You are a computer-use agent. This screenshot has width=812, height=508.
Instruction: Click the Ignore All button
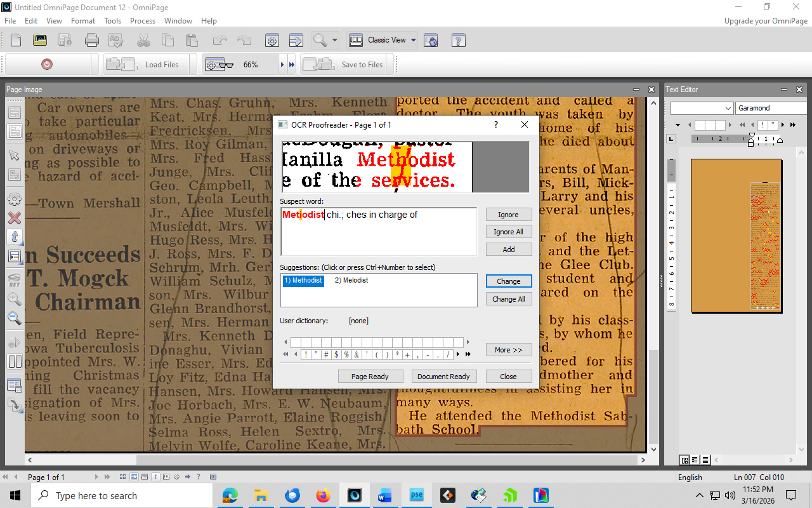pyautogui.click(x=508, y=232)
